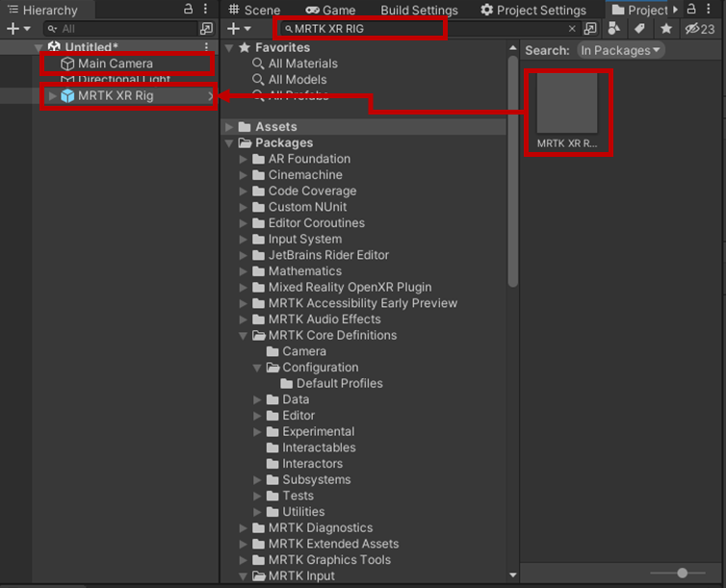Collapse MRTK Core Definitions folder
This screenshot has width=726, height=588.
pyautogui.click(x=243, y=336)
